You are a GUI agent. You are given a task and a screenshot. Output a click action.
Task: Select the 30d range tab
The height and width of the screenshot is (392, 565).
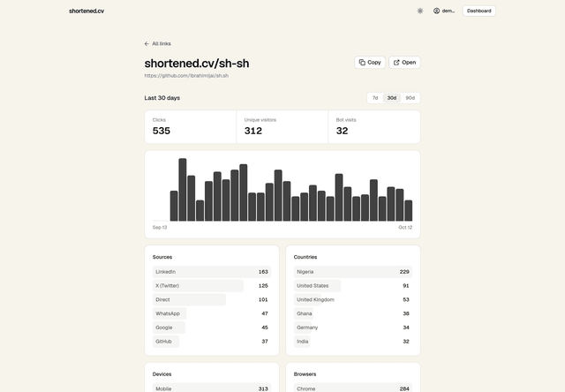point(392,98)
